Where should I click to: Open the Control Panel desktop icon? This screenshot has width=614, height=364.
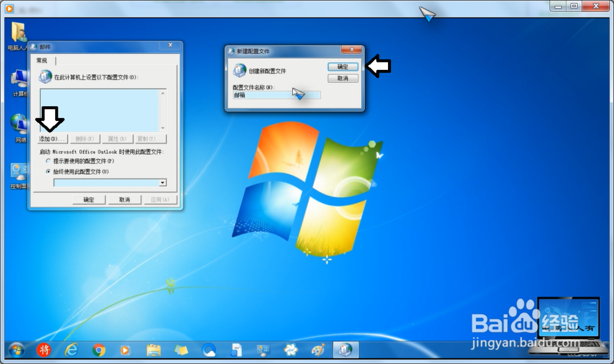click(x=18, y=176)
